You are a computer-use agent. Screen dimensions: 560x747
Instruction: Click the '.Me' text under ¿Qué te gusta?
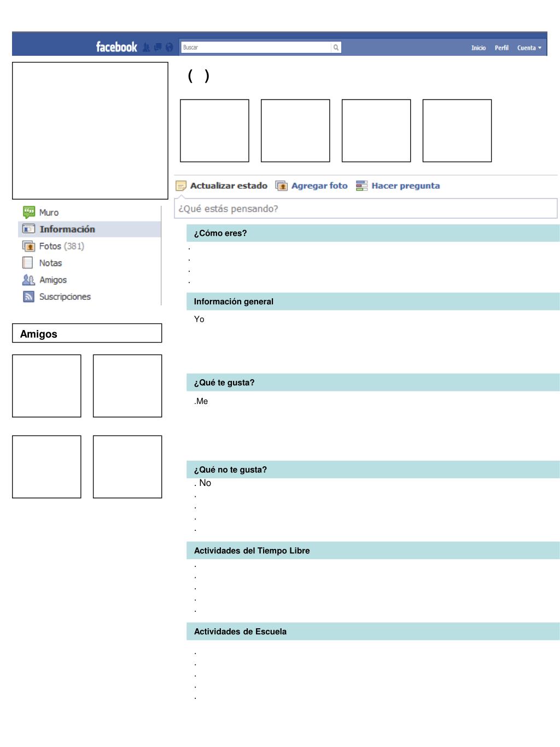click(x=201, y=401)
